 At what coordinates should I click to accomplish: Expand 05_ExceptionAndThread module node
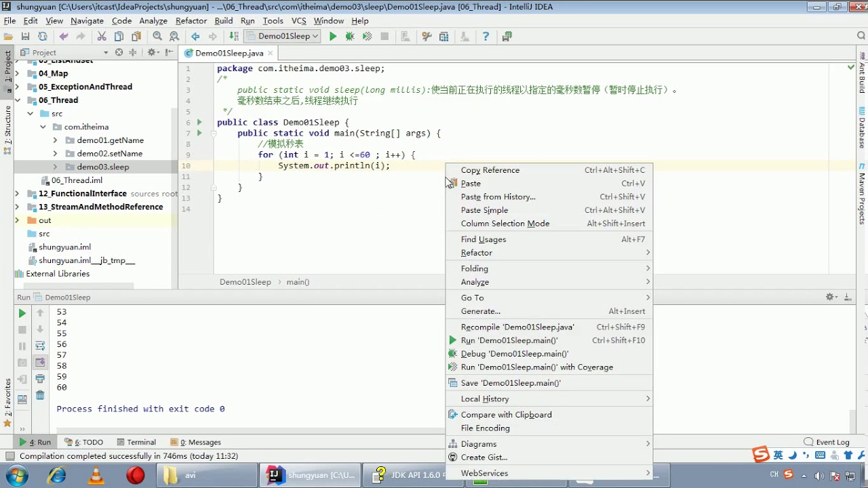coord(17,87)
